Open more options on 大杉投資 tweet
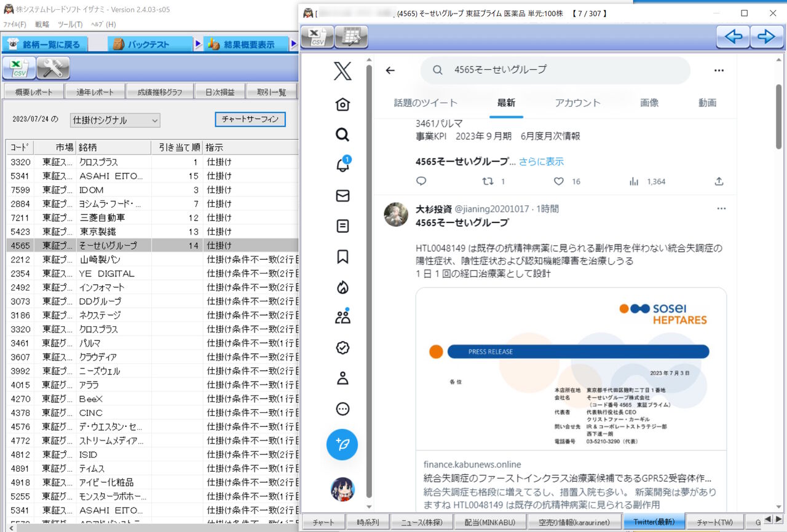 tap(721, 209)
